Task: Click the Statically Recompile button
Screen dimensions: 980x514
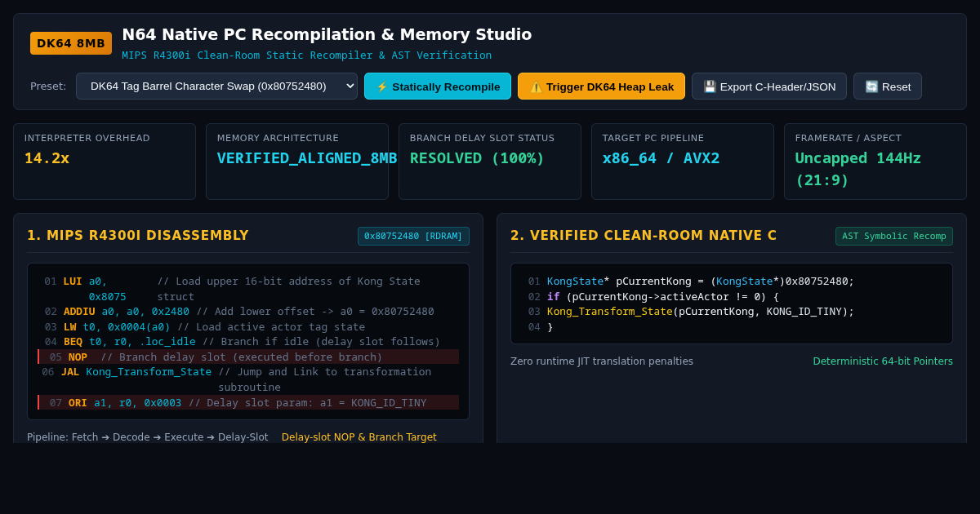Action: [x=438, y=86]
